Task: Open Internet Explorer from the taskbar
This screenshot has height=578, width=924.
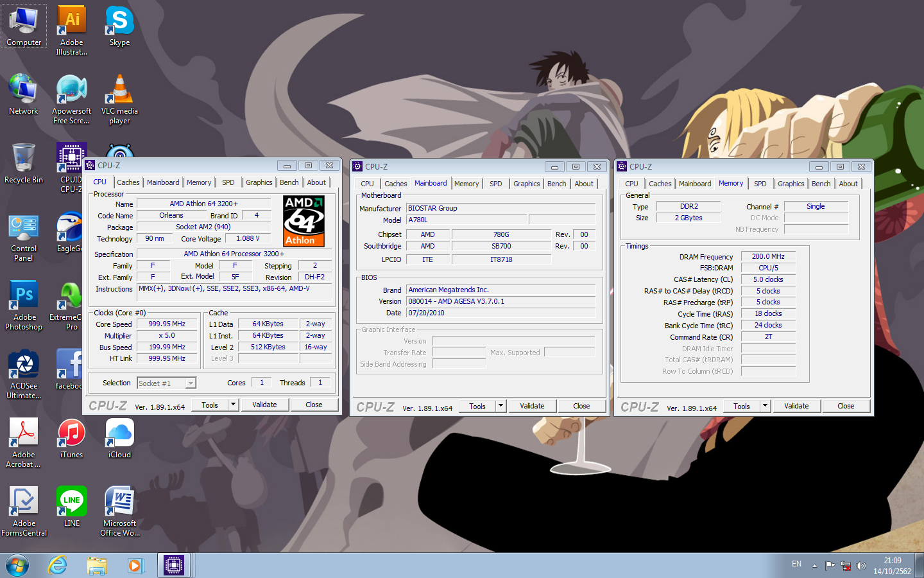Action: click(58, 565)
